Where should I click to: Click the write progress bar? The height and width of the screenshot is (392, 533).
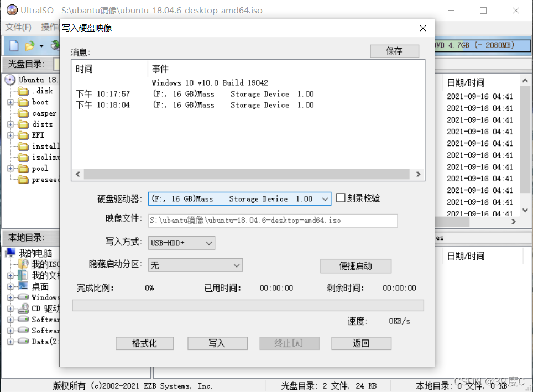coord(248,305)
